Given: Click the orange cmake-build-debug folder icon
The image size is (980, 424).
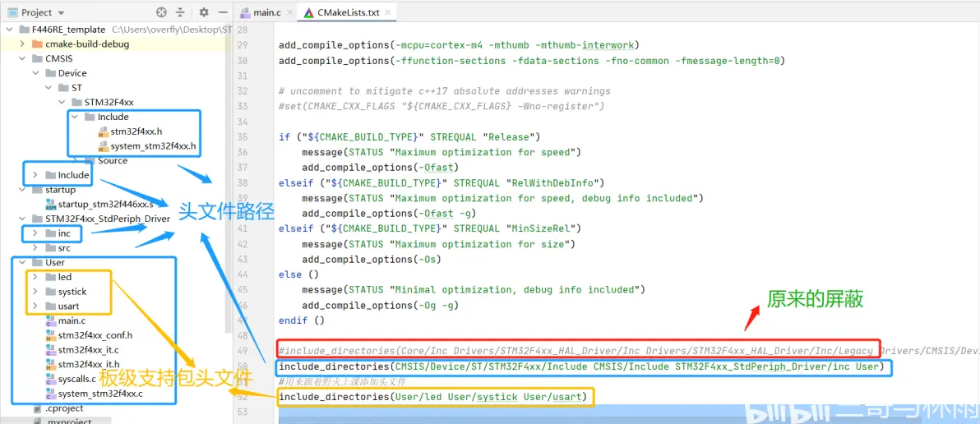Looking at the screenshot, I should (36, 44).
